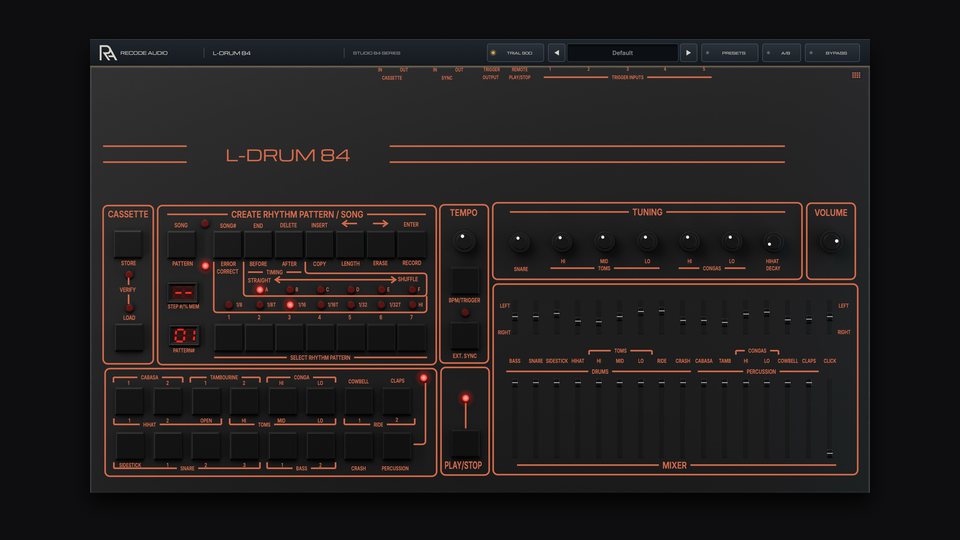Hit the Cowbell / Ride 1 pad
This screenshot has width=960, height=540.
(x=359, y=402)
